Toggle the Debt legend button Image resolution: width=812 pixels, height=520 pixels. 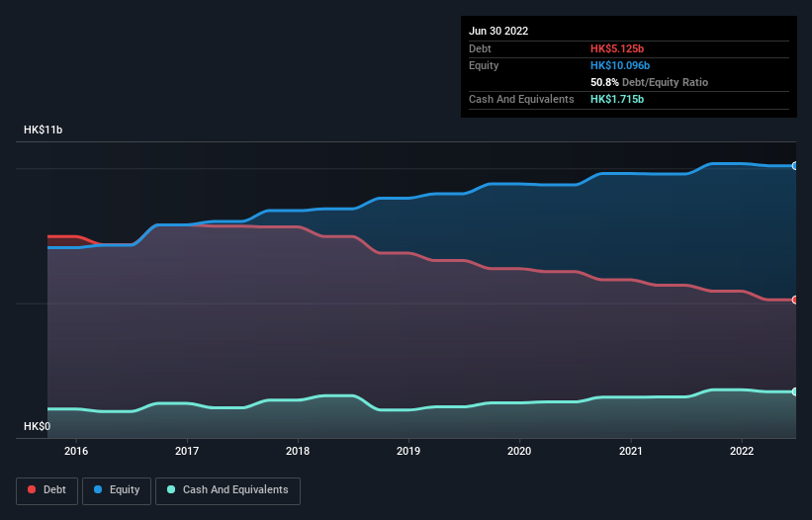click(x=47, y=490)
